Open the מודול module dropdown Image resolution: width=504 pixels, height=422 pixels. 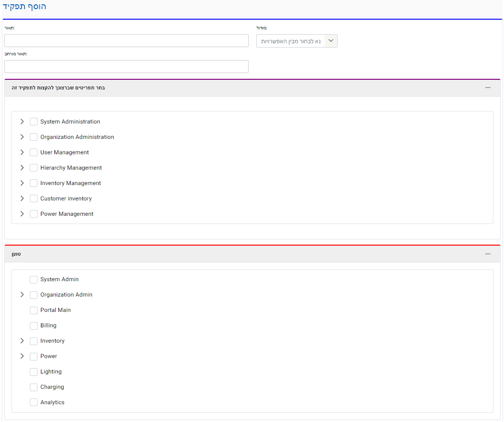(x=297, y=41)
